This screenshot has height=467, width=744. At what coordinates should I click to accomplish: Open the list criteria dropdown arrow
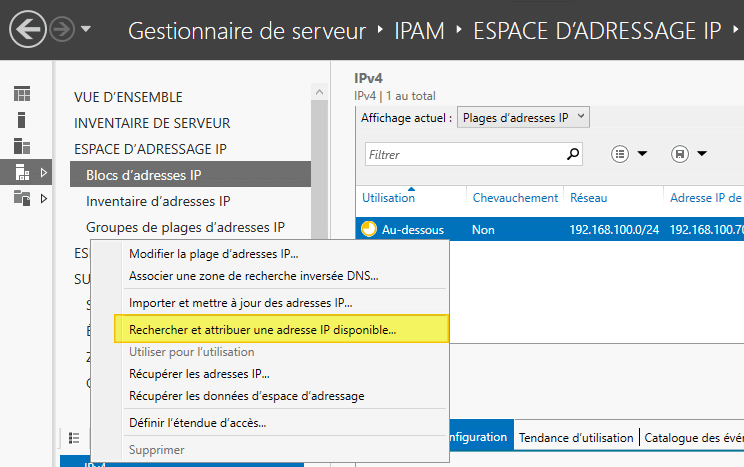click(642, 153)
